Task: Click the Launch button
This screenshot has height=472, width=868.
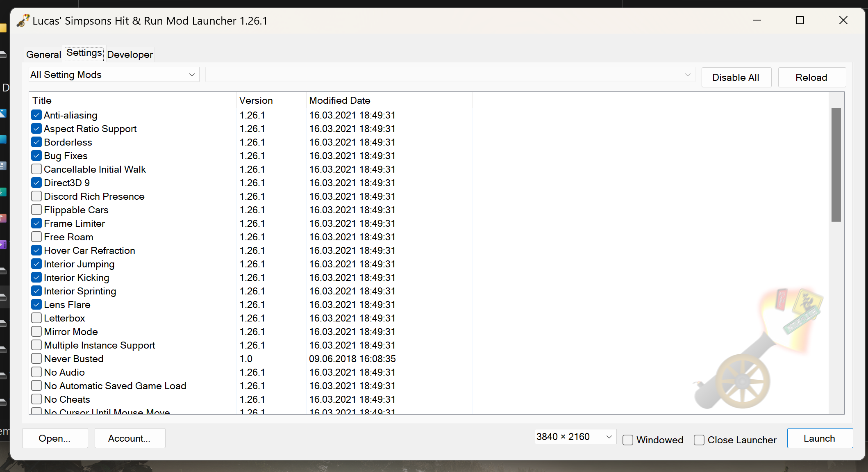Action: click(820, 438)
